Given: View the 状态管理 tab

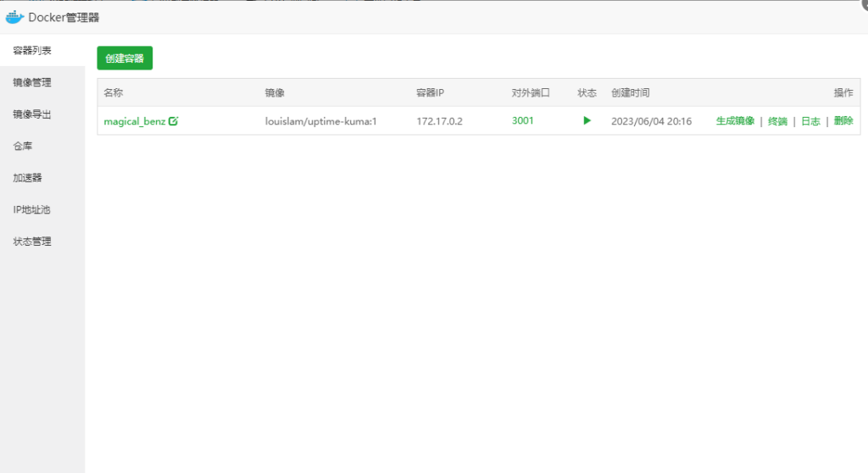Looking at the screenshot, I should tap(32, 242).
